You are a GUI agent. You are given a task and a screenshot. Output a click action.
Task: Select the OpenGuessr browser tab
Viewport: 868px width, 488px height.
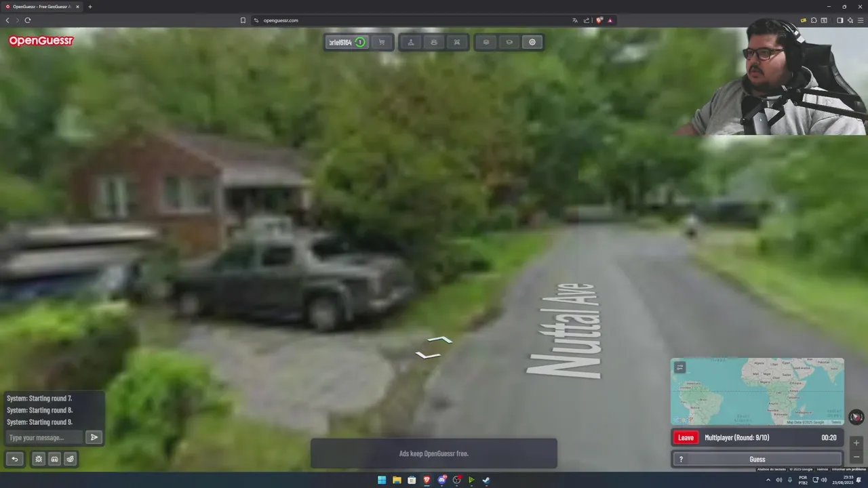[43, 7]
